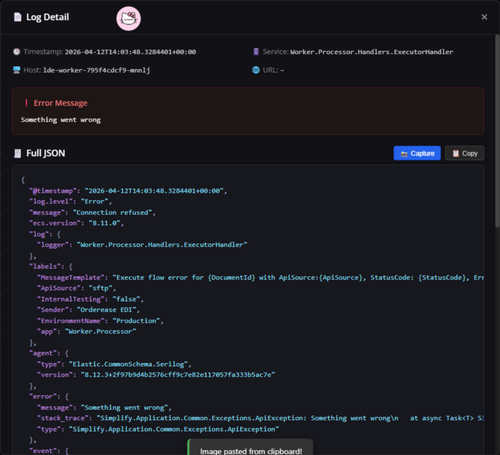Click the ApiSource "sftp" value
The image size is (500, 455).
[x=100, y=288]
